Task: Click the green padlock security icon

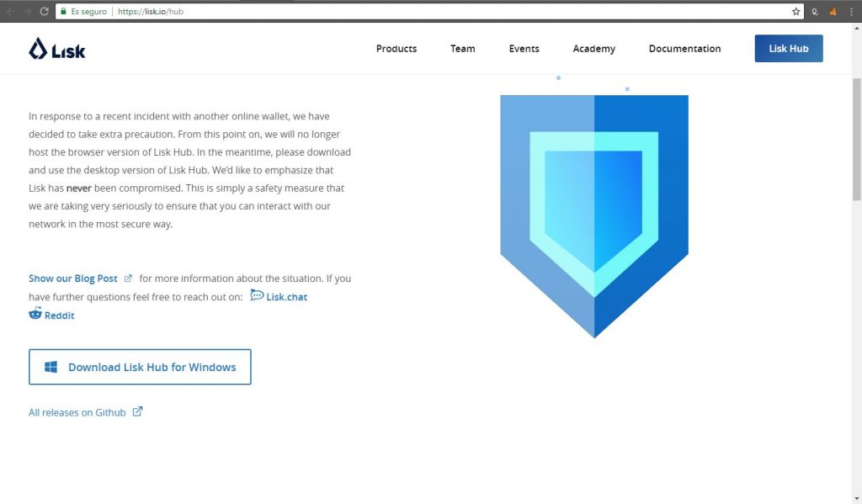Action: pos(63,11)
